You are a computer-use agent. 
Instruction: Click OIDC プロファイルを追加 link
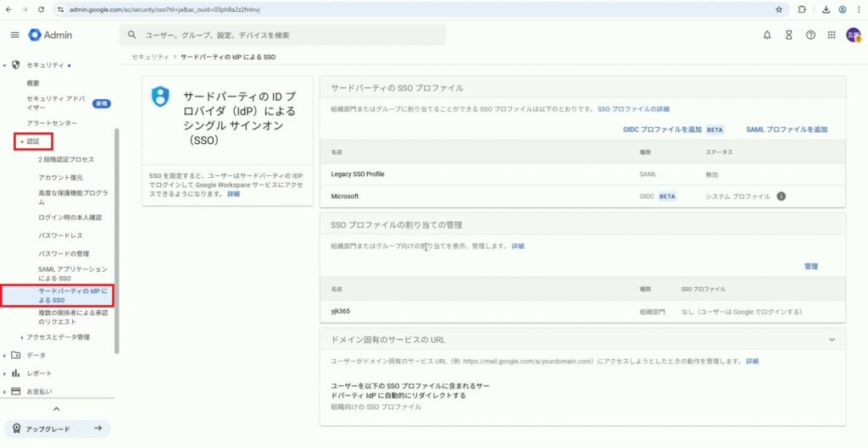pyautogui.click(x=661, y=130)
